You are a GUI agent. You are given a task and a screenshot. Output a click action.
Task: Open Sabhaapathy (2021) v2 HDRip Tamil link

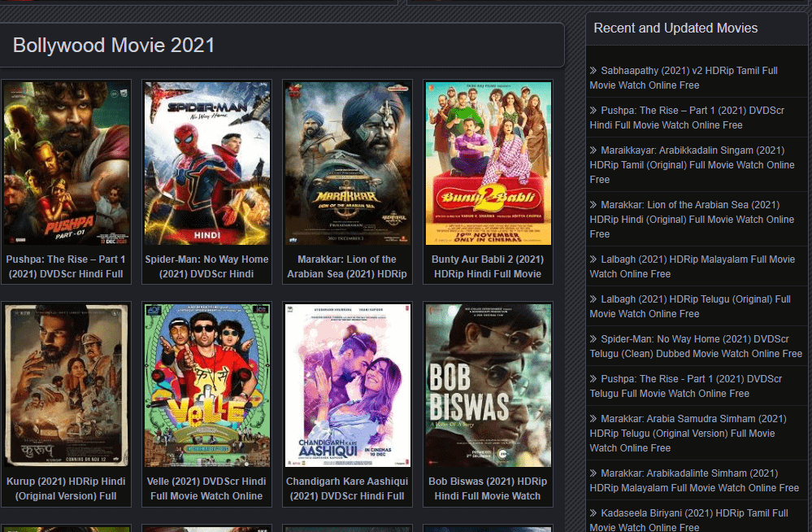pos(684,78)
